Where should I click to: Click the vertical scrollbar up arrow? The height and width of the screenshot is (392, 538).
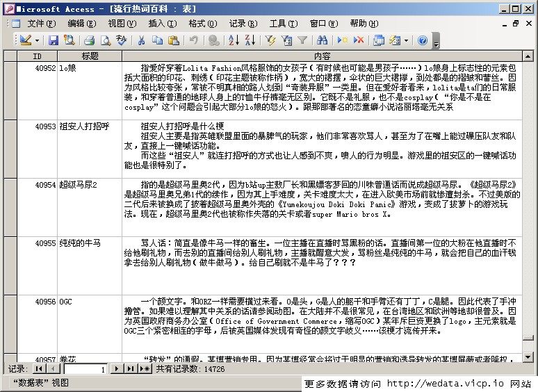coord(528,56)
